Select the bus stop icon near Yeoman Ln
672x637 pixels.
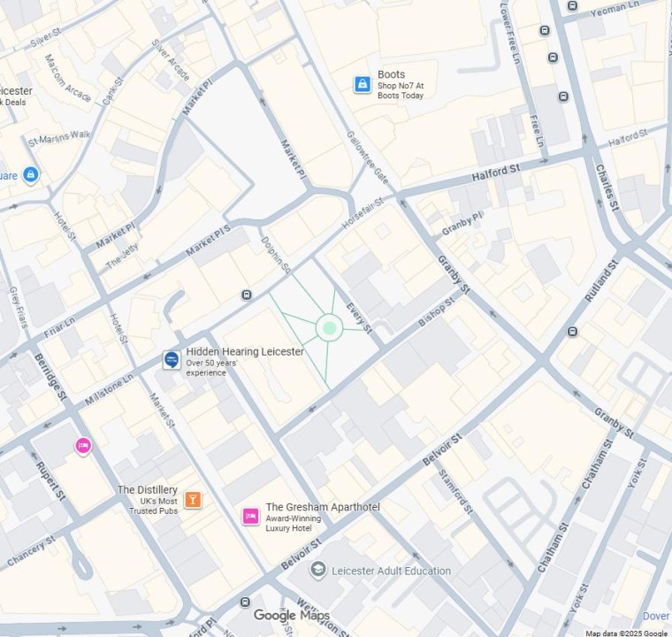[572, 5]
